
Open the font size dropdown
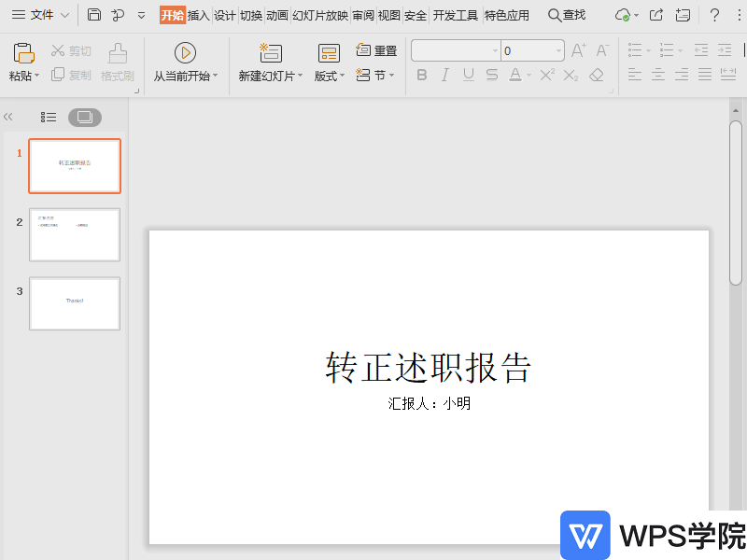(558, 50)
